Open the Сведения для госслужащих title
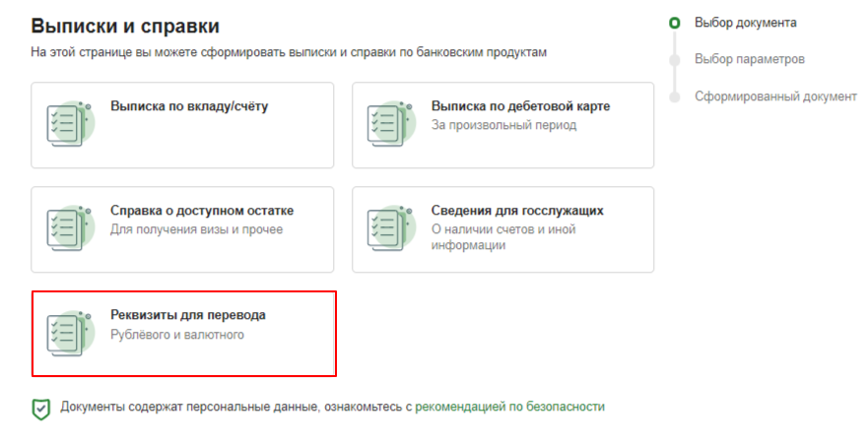 tap(516, 211)
